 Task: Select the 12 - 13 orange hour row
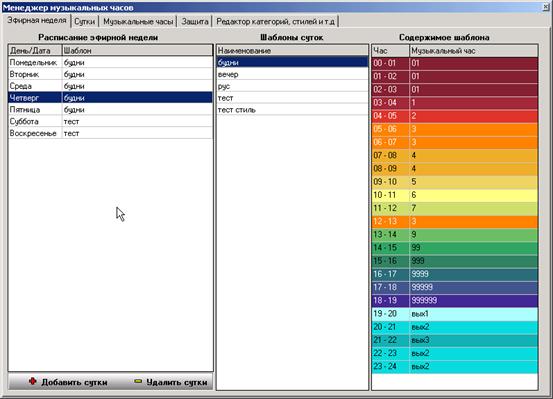[455, 221]
